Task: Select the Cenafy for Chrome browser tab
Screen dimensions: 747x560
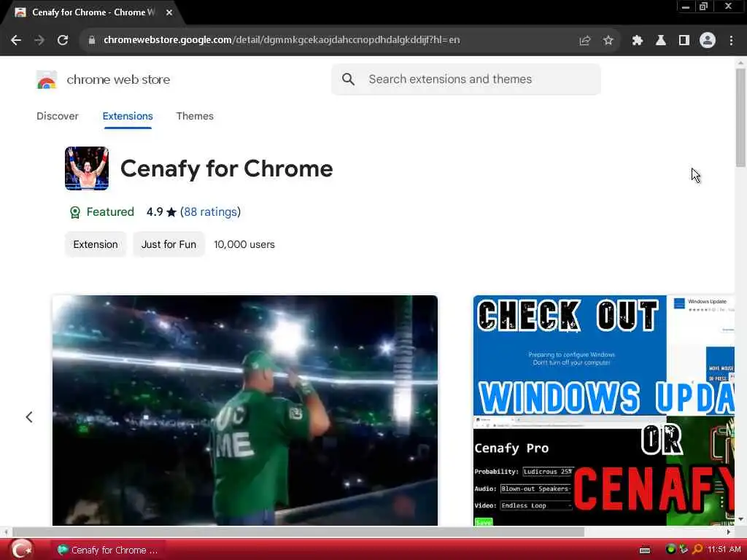Action: click(x=93, y=13)
